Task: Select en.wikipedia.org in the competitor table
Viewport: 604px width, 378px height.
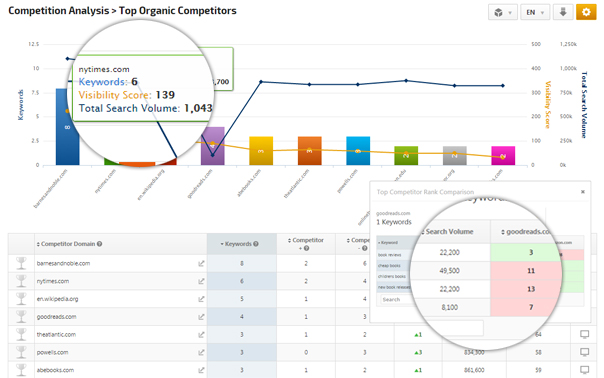Action: (57, 299)
